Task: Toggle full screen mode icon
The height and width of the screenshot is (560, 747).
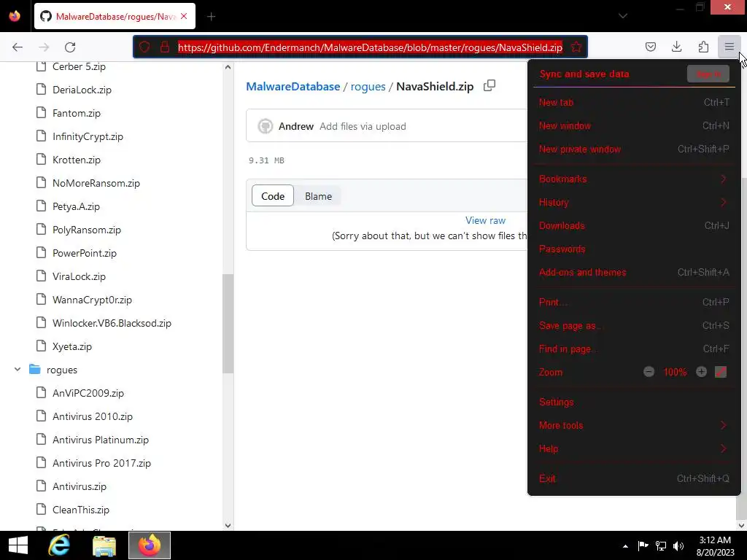Action: 721,372
